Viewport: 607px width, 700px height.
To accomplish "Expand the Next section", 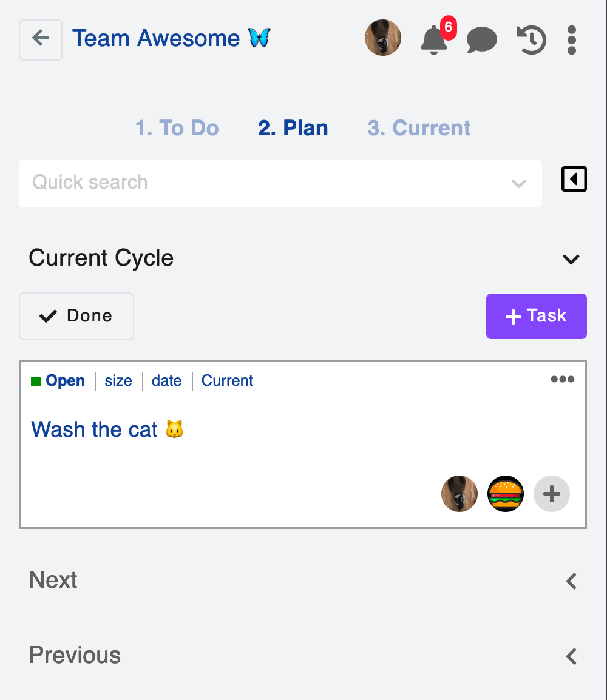I will click(x=571, y=581).
